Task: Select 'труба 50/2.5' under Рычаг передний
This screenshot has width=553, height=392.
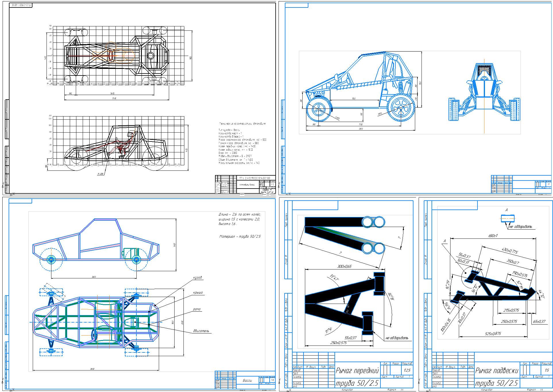Action: [357, 383]
